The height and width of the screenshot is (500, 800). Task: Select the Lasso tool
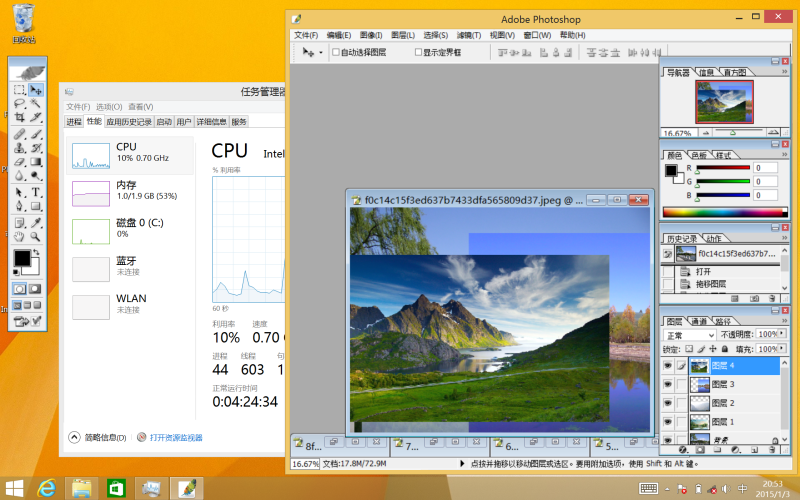(19, 104)
